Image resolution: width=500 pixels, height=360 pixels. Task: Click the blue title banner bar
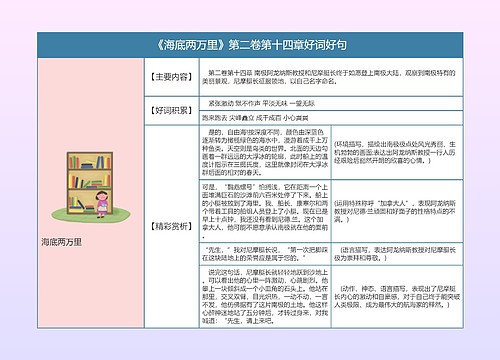pyautogui.click(x=250, y=45)
